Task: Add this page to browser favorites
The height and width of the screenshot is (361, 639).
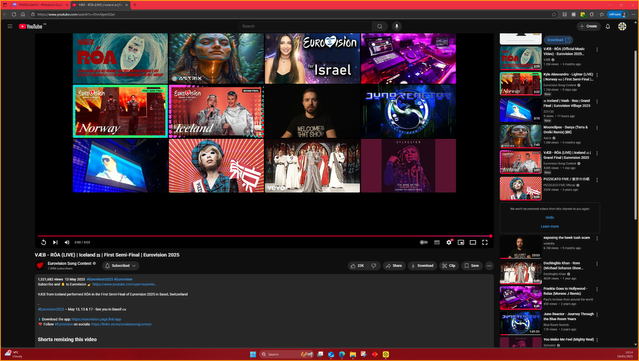Action: pyautogui.click(x=554, y=14)
